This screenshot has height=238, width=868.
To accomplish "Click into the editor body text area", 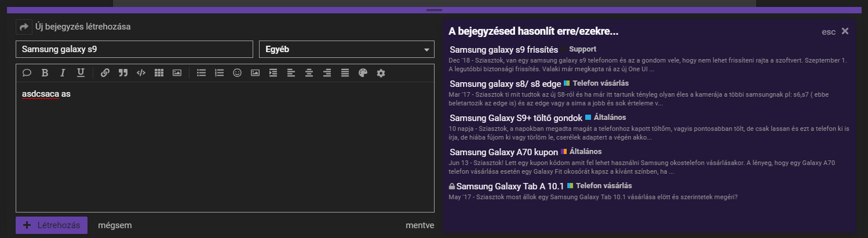I will point(225,147).
